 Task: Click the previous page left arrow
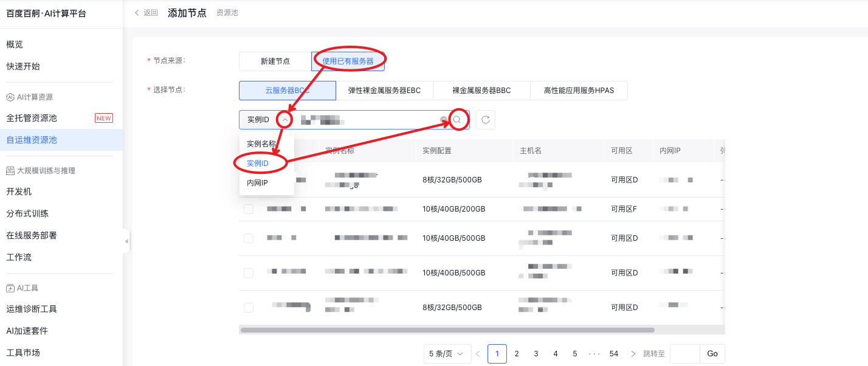[478, 354]
